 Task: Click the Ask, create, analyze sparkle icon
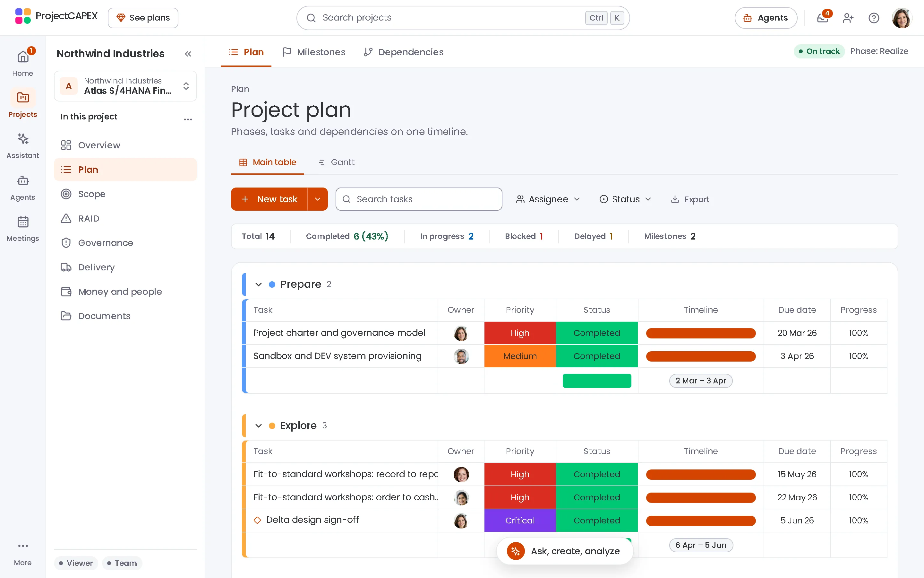[516, 551]
